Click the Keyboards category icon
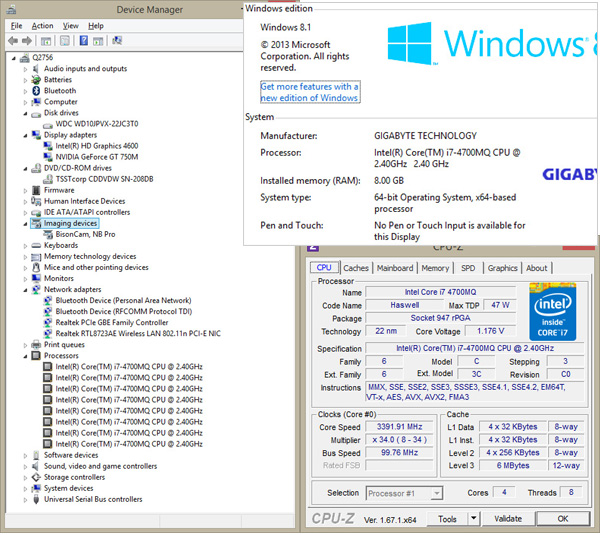The image size is (600, 535). pos(36,245)
